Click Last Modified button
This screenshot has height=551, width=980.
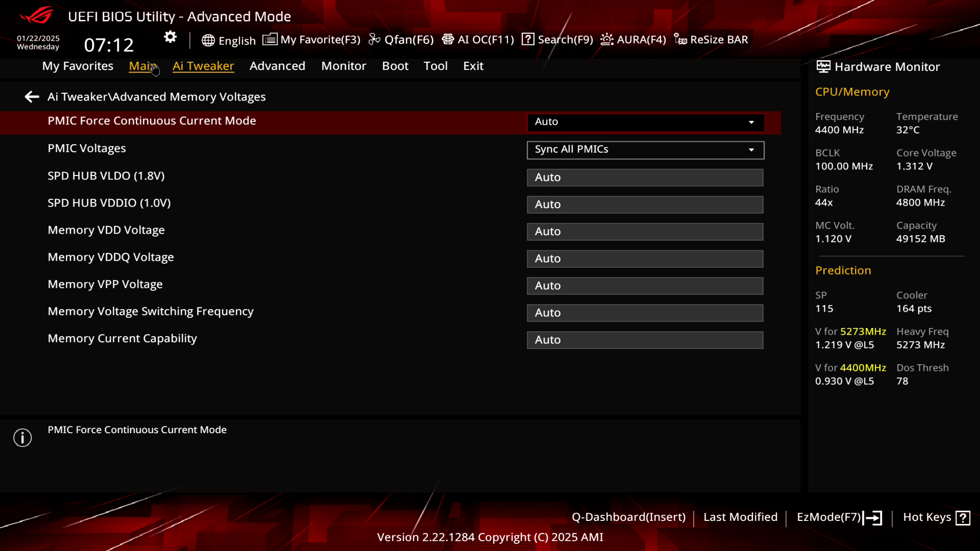click(740, 517)
